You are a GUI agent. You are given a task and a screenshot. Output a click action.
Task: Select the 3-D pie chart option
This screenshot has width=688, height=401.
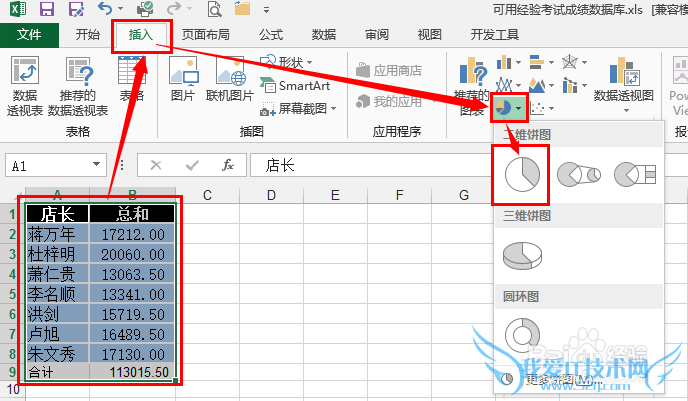[x=522, y=256]
